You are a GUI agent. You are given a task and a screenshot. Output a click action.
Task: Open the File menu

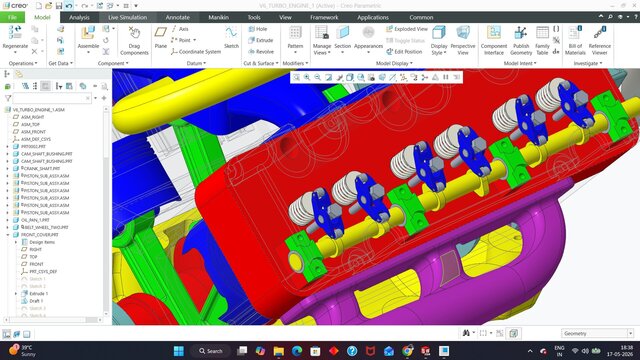(12, 17)
